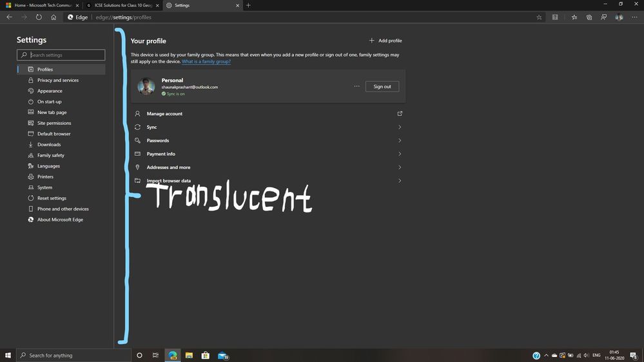The image size is (644, 362).
Task: Open Manage account external link
Action: point(400,114)
